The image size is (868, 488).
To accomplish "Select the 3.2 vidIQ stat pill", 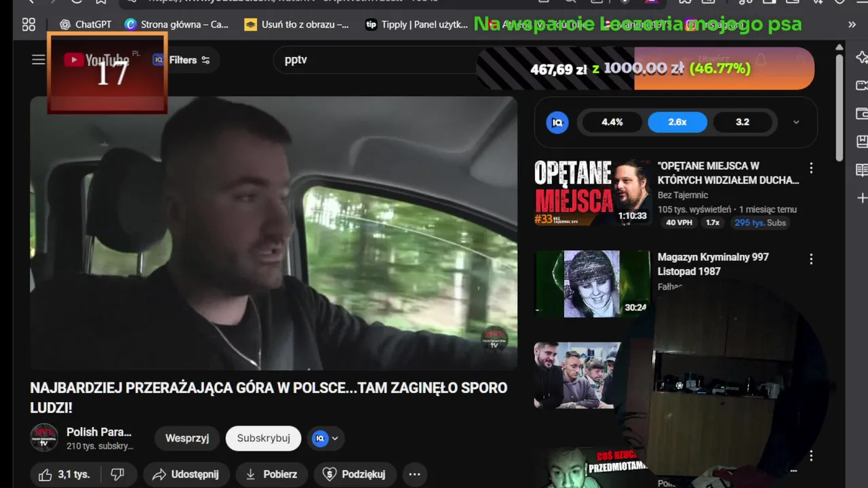I will click(743, 122).
